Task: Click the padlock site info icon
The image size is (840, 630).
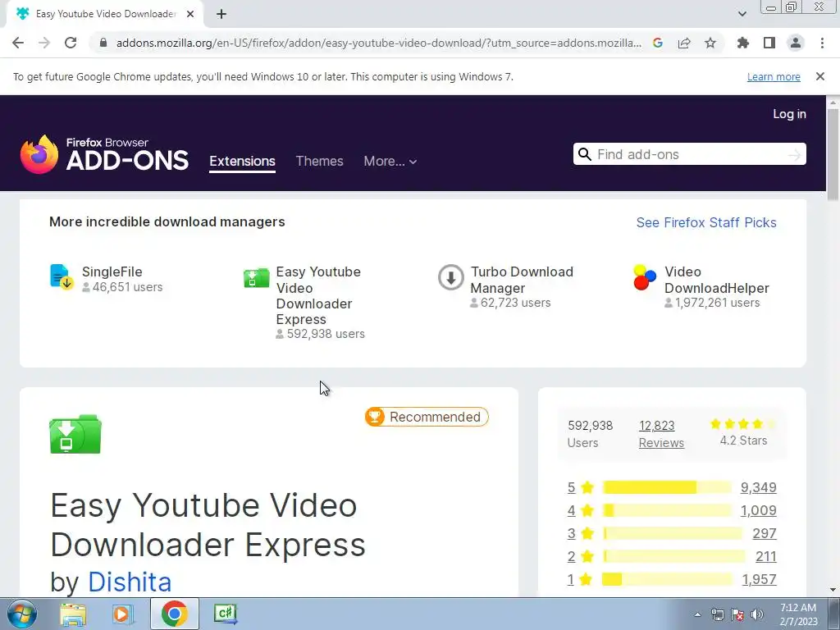Action: [x=103, y=43]
